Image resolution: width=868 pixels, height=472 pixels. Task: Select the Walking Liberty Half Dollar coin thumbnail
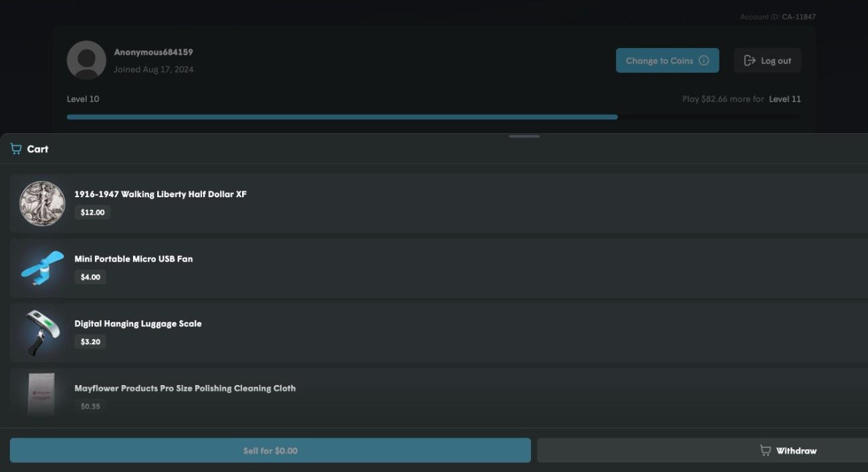point(42,204)
